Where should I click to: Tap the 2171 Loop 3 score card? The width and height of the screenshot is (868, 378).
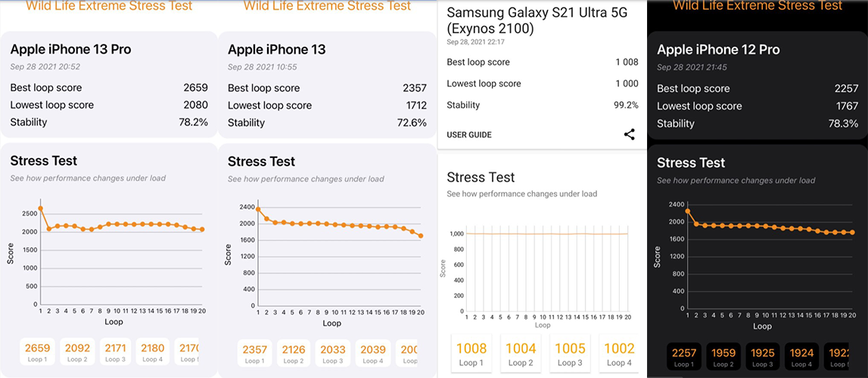coord(116,352)
